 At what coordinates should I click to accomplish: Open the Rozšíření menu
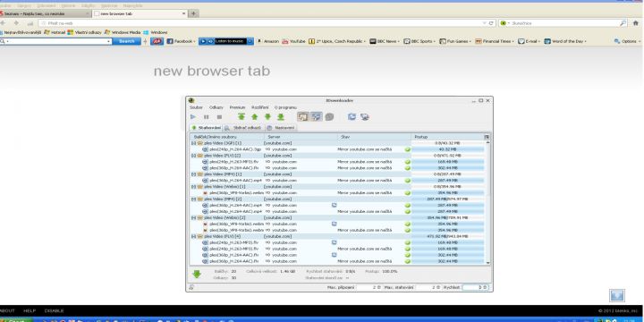[x=260, y=107]
